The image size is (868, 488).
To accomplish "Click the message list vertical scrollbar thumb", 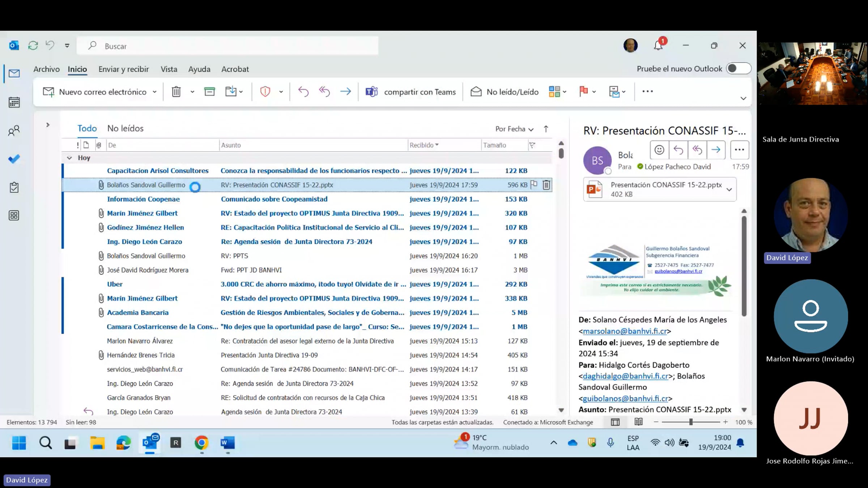I will [561, 153].
